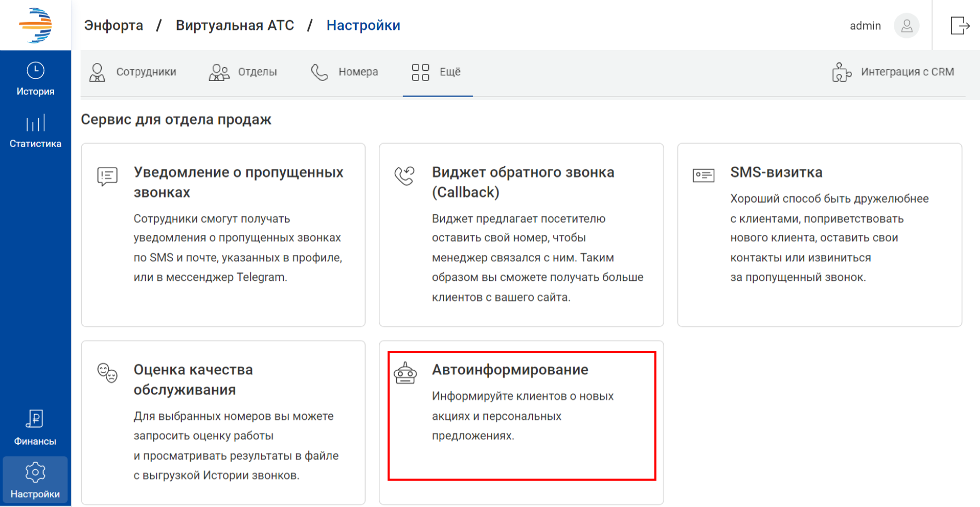Click the Автоинформирование robot icon

406,373
